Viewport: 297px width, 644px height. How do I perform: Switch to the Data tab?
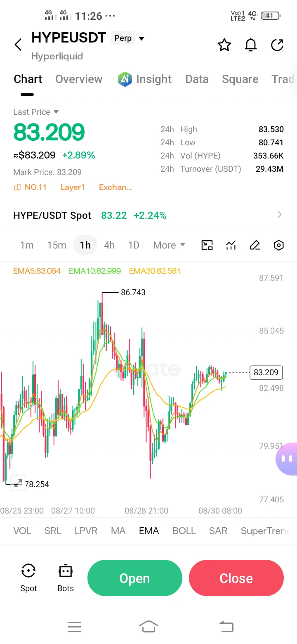coord(197,79)
